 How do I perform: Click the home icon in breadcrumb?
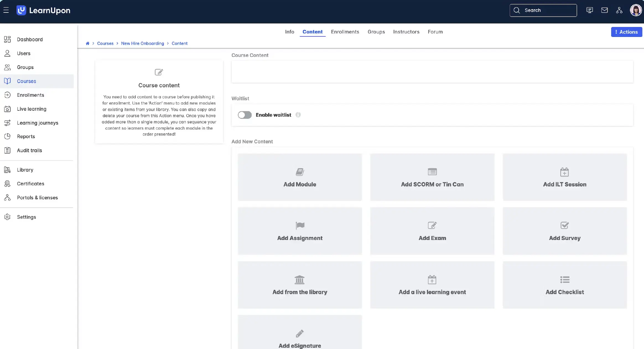(87, 43)
